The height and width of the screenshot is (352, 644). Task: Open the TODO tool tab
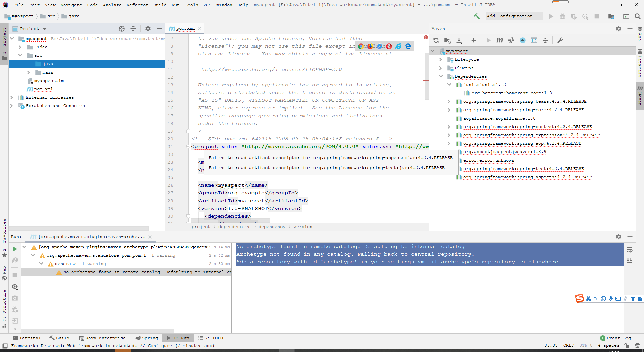pos(211,338)
